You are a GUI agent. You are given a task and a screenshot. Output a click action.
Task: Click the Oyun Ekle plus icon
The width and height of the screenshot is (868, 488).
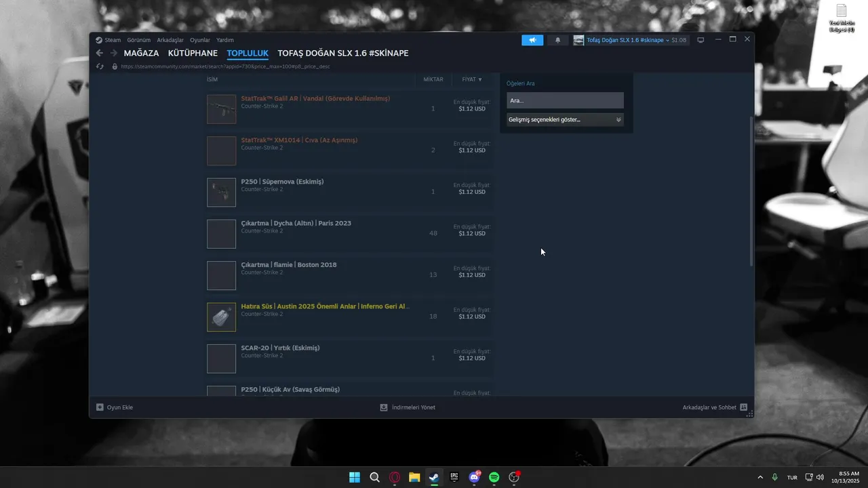[x=100, y=407]
